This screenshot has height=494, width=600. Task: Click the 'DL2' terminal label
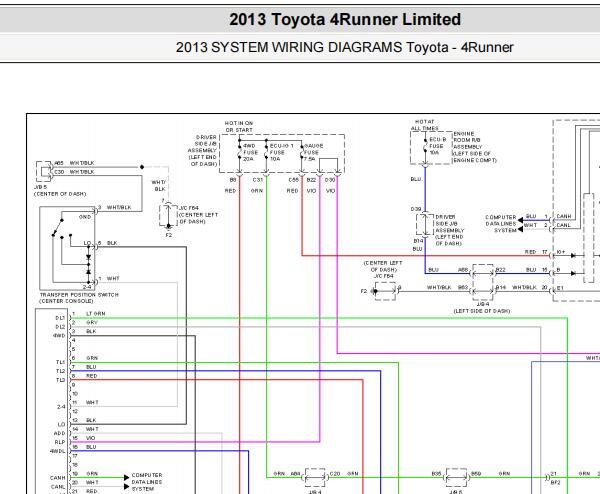[x=60, y=327]
